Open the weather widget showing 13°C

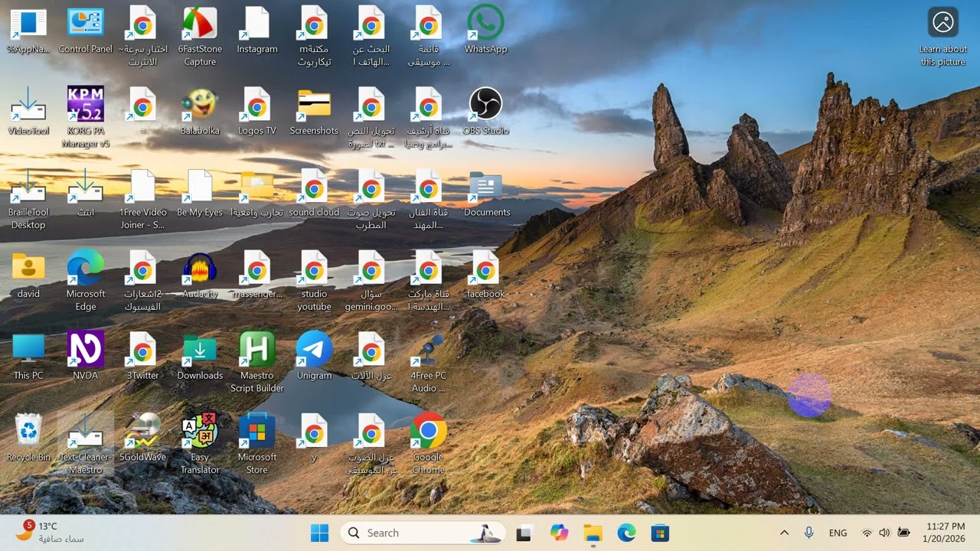pos(50,533)
